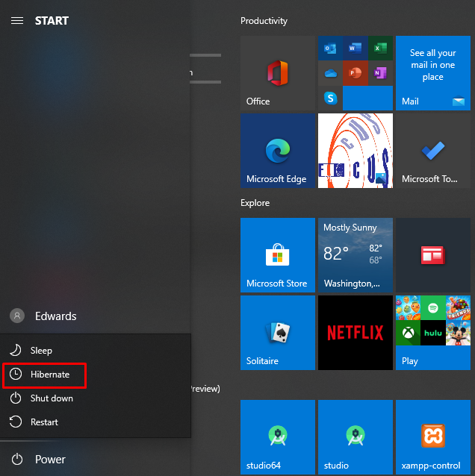475x476 pixels.
Task: Choose Restart from the power menu
Action: pyautogui.click(x=96, y=422)
